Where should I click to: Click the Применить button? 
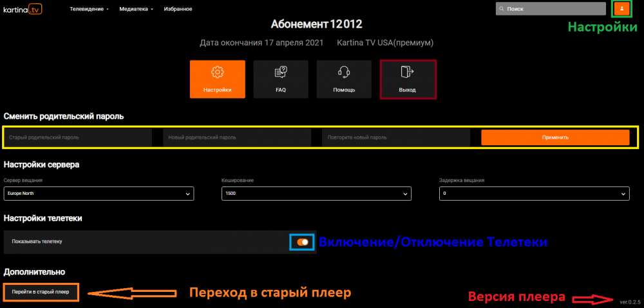(555, 138)
